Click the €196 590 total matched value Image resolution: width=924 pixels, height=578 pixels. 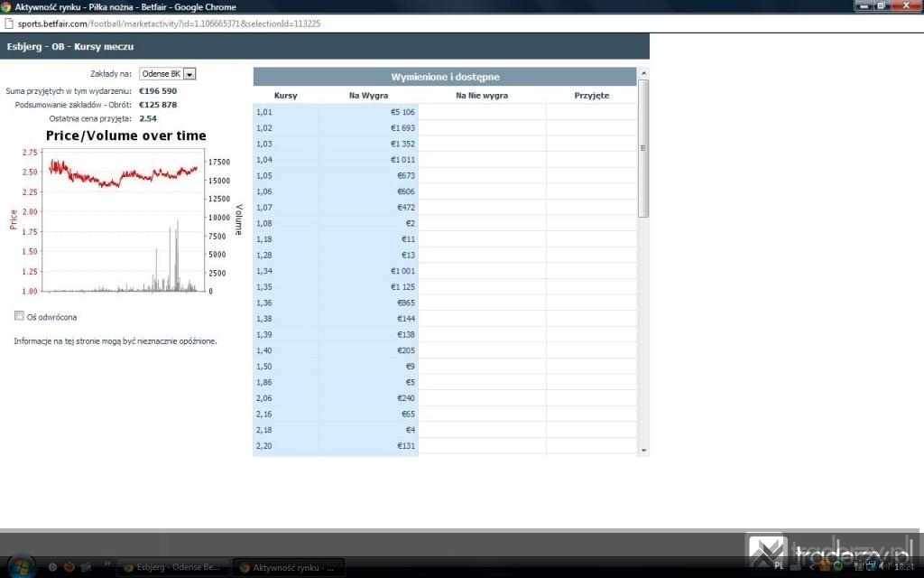coord(158,91)
